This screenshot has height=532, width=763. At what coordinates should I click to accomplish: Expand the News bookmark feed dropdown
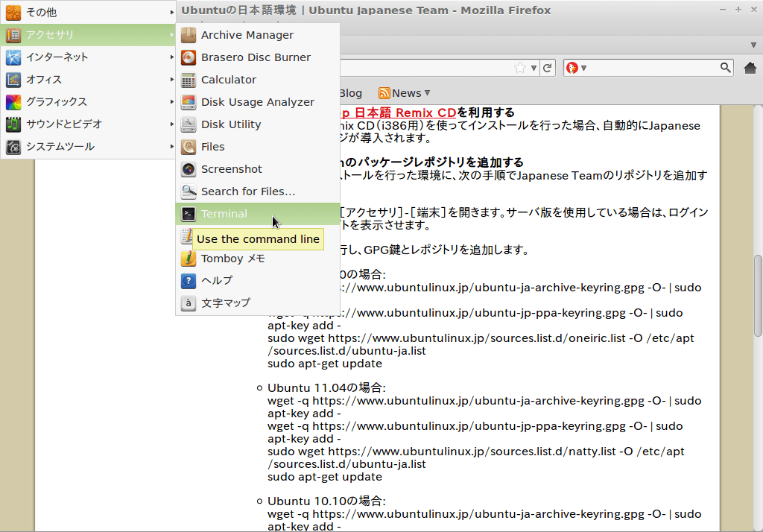pyautogui.click(x=427, y=92)
